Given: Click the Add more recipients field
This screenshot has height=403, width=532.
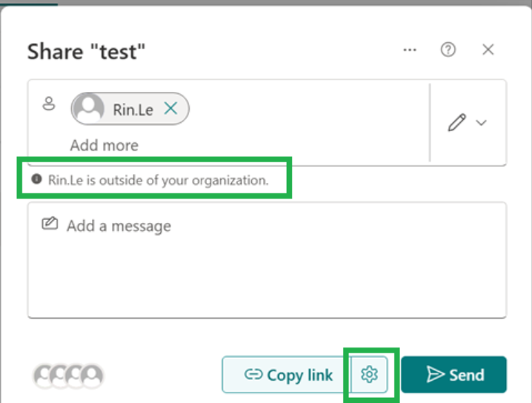Looking at the screenshot, I should (104, 145).
